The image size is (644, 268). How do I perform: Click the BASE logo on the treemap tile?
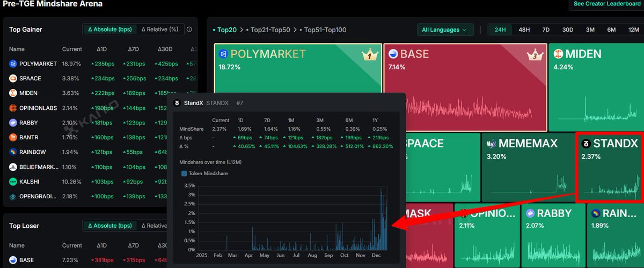(393, 54)
